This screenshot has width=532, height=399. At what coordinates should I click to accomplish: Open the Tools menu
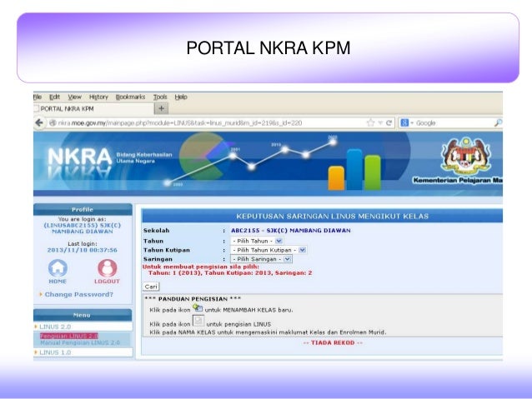[x=160, y=97]
